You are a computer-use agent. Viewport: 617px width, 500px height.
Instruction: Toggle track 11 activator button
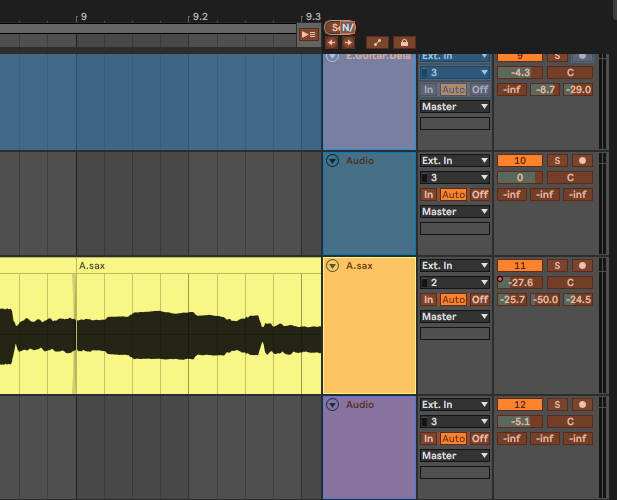pos(519,265)
